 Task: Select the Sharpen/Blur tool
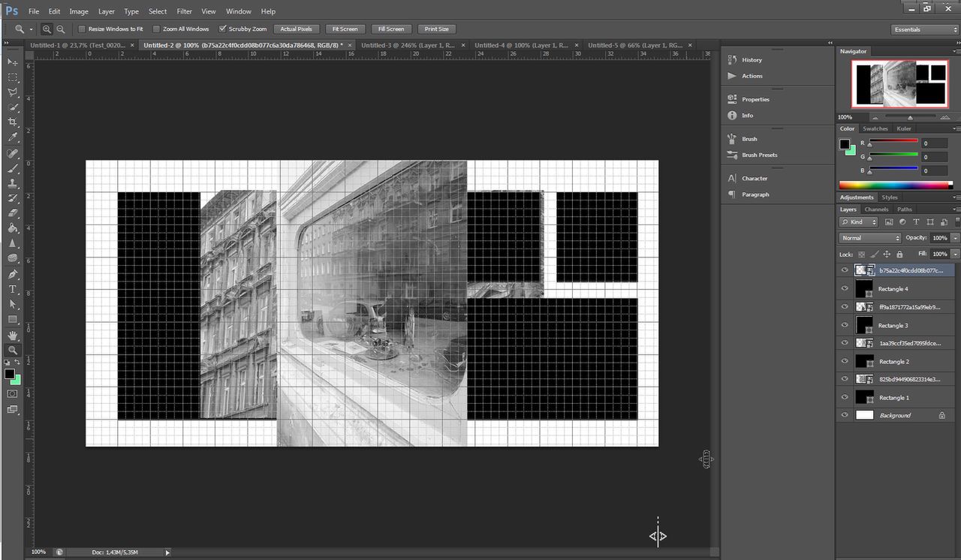[13, 243]
